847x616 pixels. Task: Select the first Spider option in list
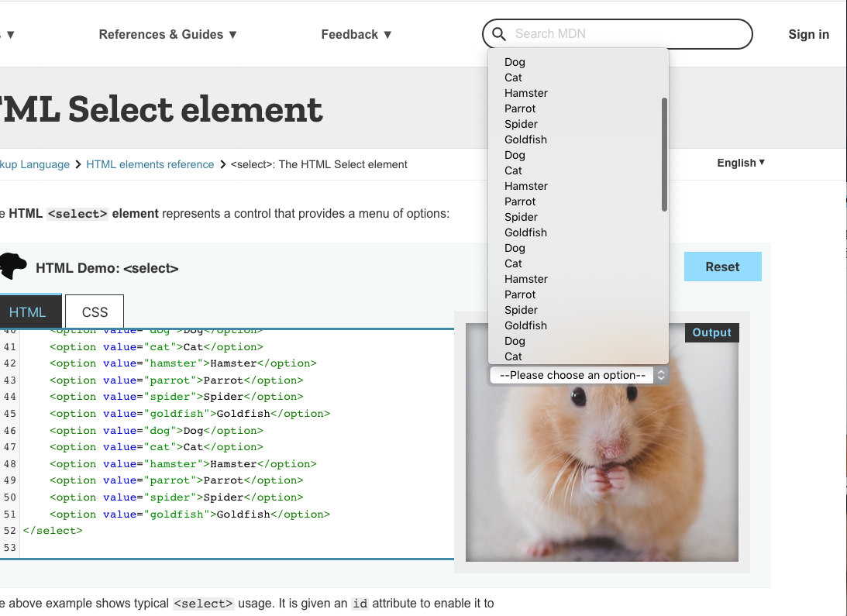pos(522,124)
